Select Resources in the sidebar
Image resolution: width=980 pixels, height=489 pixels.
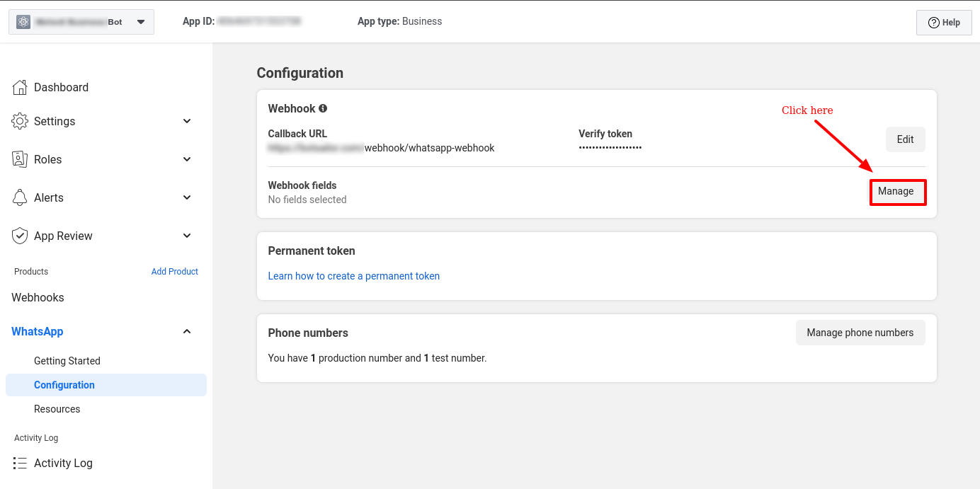[57, 409]
